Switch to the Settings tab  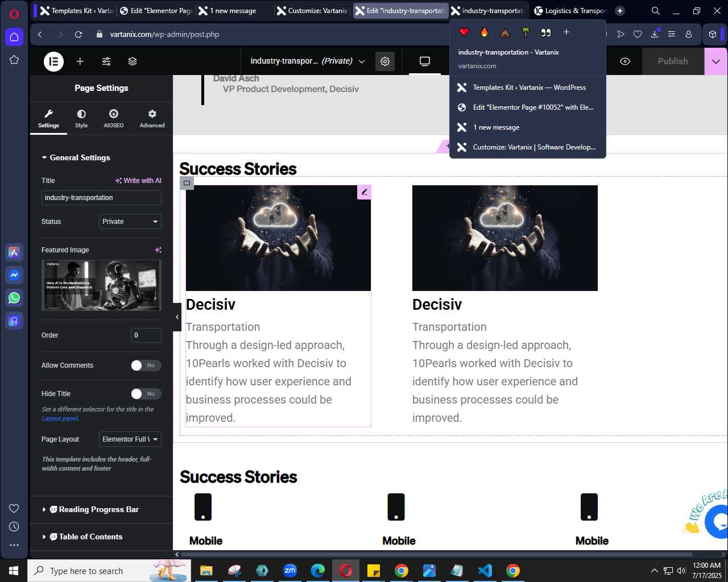48,119
